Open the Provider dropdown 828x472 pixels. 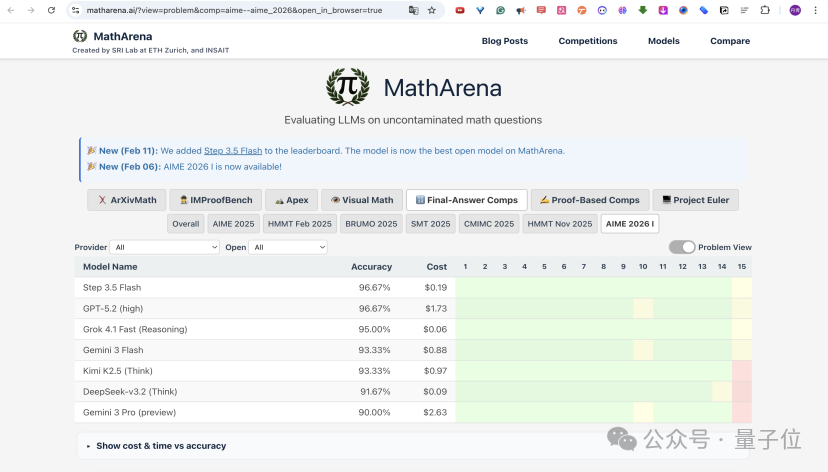coord(164,247)
